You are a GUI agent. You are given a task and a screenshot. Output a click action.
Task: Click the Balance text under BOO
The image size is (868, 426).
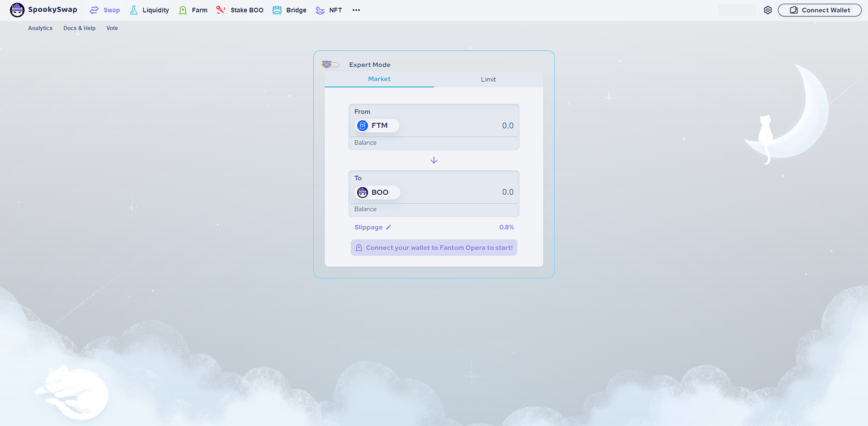pos(365,209)
